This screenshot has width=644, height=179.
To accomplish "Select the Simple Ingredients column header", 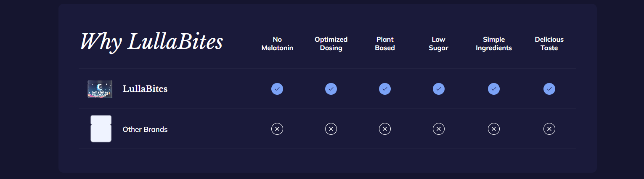I will point(494,43).
